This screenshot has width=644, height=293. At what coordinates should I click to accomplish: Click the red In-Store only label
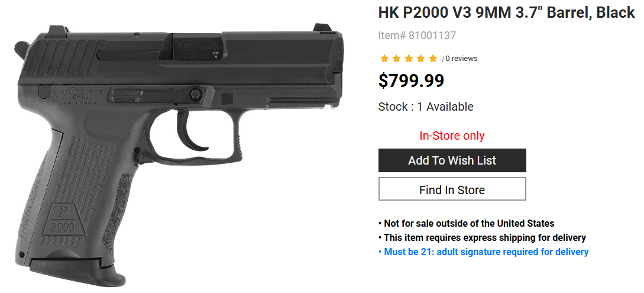click(452, 136)
